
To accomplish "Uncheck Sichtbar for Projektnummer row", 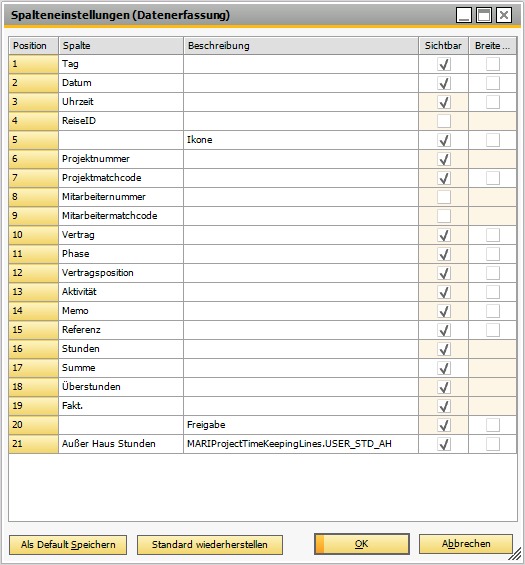I will click(444, 159).
